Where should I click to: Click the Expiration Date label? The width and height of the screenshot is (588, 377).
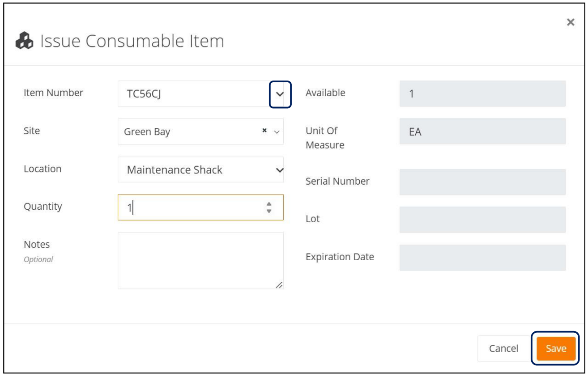(x=340, y=257)
